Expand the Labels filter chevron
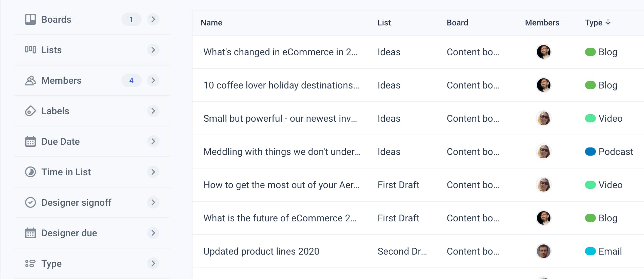The image size is (644, 279). tap(153, 111)
